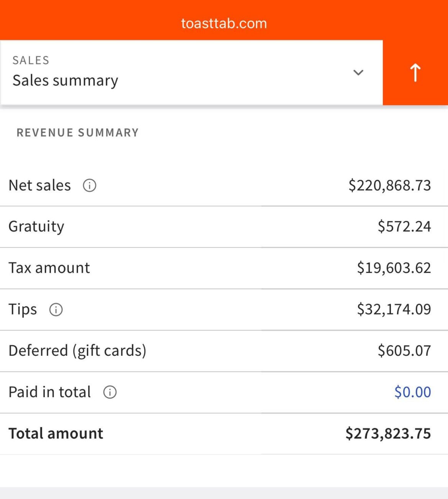448x499 pixels.
Task: Tap the Toast share arrow at top right
Action: [x=415, y=72]
